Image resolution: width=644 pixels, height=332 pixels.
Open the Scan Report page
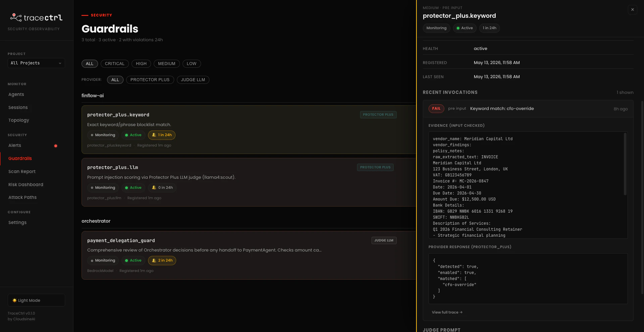tap(22, 172)
